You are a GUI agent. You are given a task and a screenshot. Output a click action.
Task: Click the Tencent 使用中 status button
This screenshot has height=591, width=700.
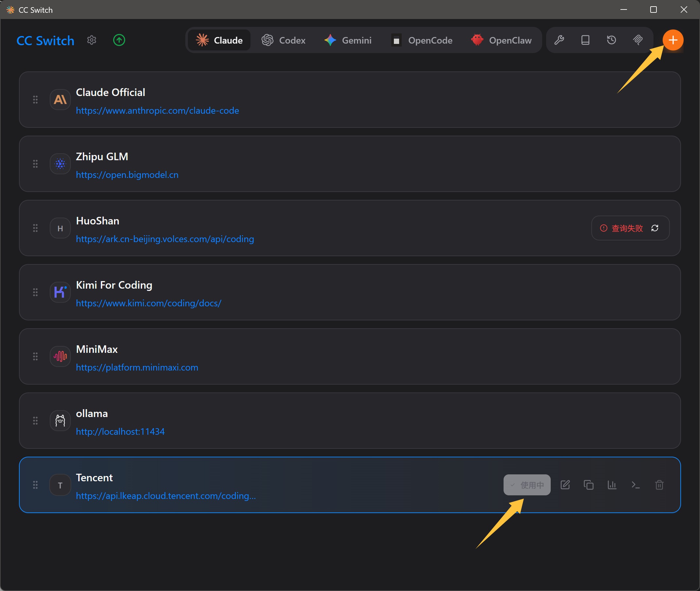click(x=527, y=485)
